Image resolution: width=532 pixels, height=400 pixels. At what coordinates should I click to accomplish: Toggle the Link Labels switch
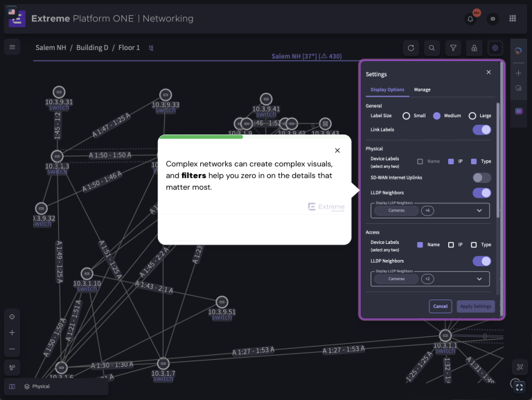pos(482,130)
